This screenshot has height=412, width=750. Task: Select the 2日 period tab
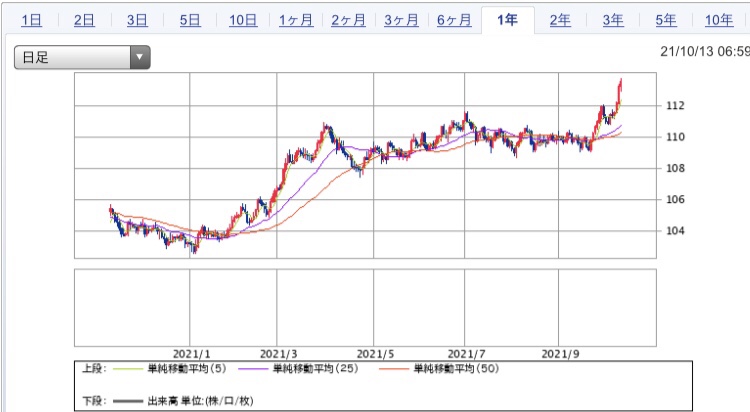point(84,20)
